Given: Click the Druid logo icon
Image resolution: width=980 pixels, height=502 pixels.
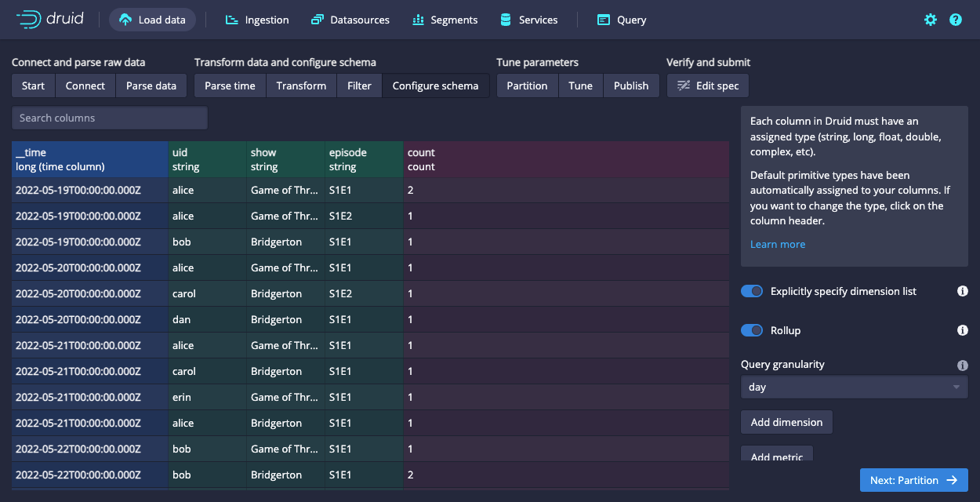Looking at the screenshot, I should click(29, 20).
